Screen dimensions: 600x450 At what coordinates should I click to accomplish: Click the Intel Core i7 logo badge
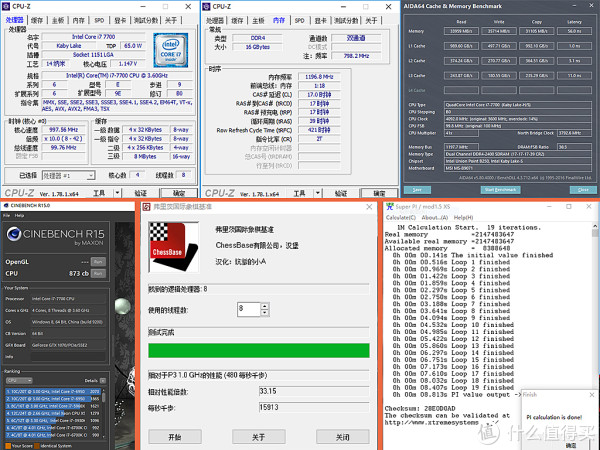(x=170, y=50)
